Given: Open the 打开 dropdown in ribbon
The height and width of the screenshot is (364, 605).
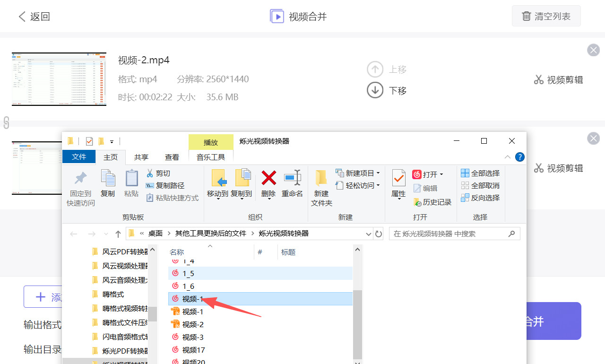Looking at the screenshot, I should (x=428, y=174).
